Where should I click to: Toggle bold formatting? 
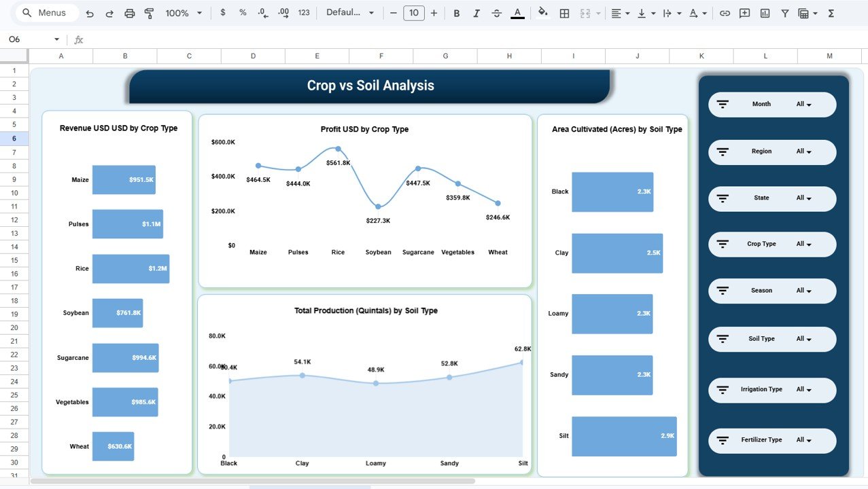pos(456,12)
